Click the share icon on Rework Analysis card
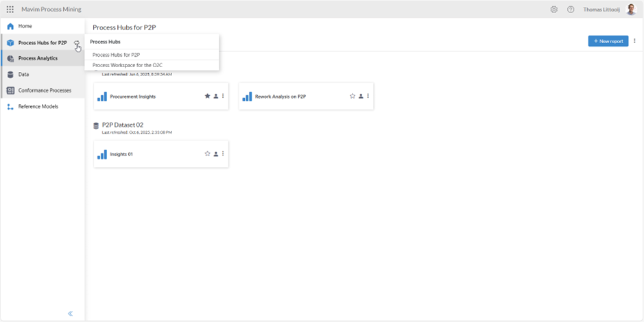 click(x=361, y=97)
